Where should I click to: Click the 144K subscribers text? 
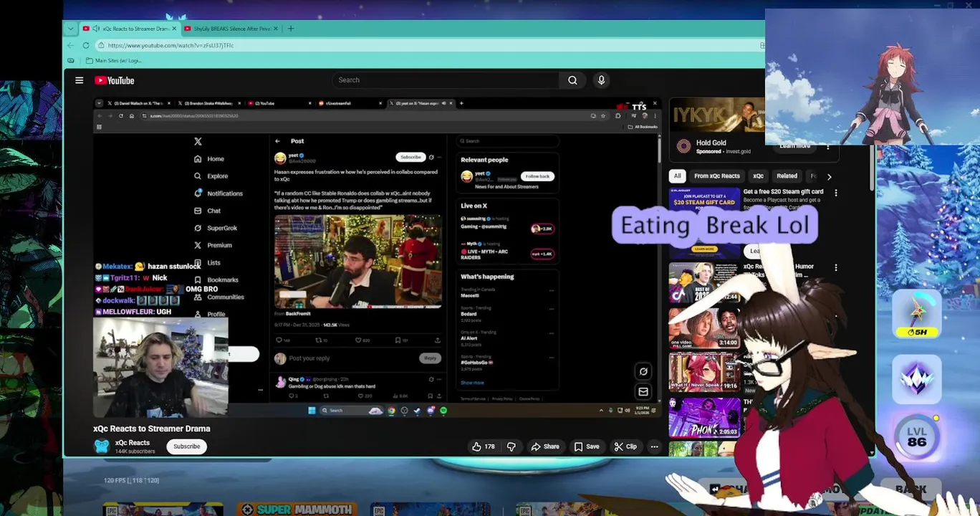tap(135, 451)
